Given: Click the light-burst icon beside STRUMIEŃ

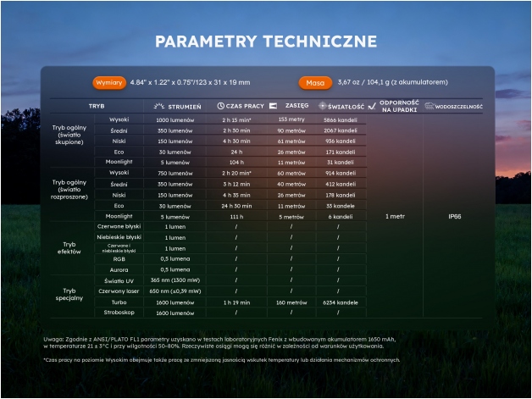Looking at the screenshot, I should 158,106.
